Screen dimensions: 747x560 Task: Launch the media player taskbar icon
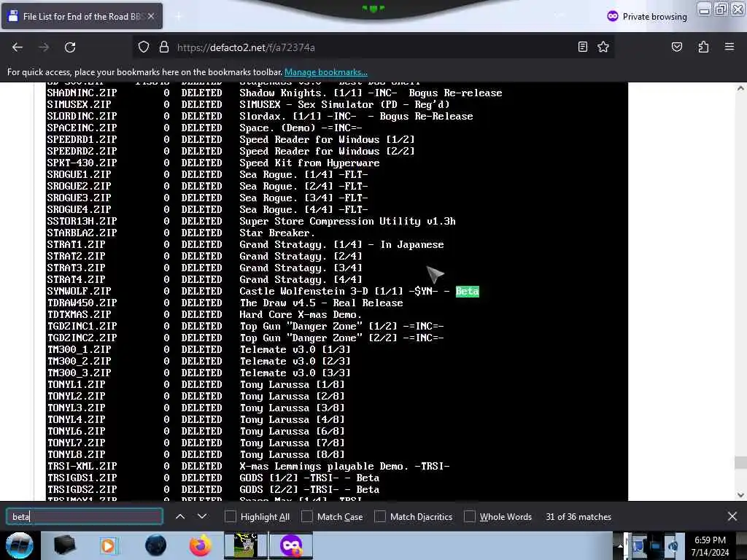click(x=108, y=545)
